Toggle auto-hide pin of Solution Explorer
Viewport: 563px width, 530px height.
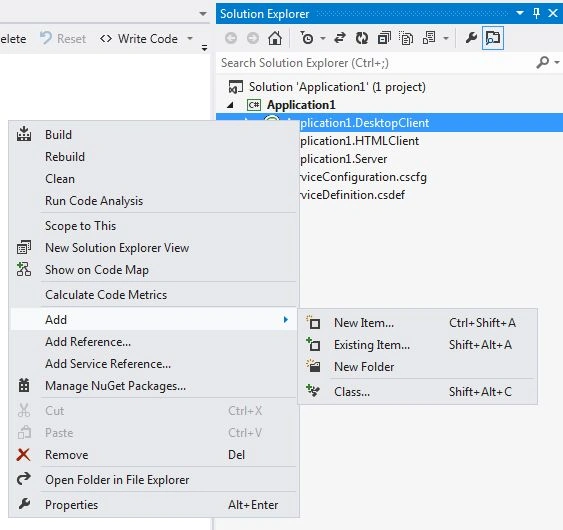536,13
